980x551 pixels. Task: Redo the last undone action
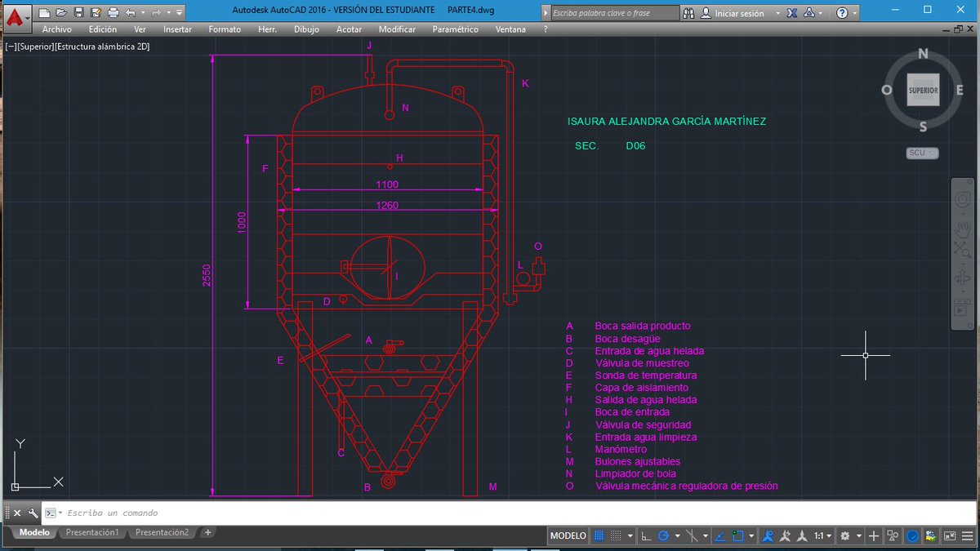(156, 13)
